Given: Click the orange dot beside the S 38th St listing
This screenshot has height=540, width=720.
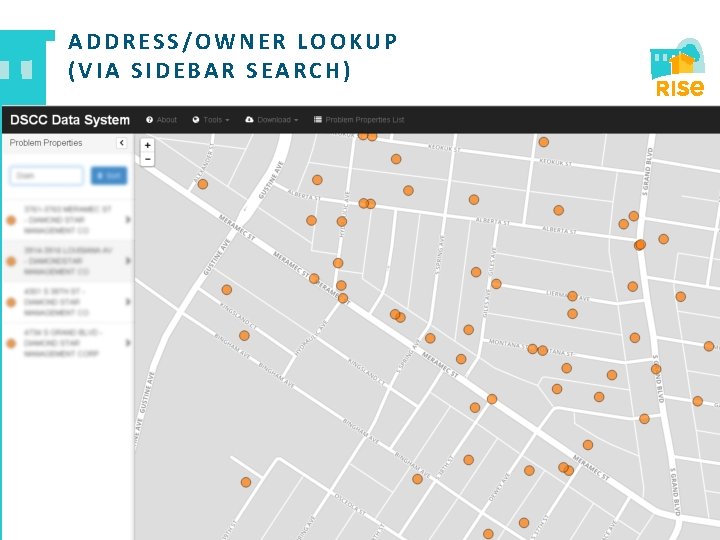Looking at the screenshot, I should pos(11,302).
